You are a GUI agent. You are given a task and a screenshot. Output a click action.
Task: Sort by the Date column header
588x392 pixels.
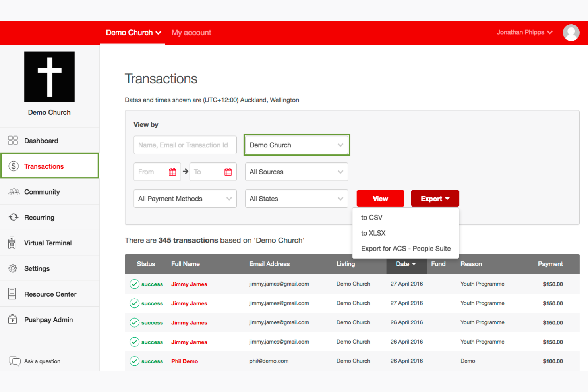406,264
